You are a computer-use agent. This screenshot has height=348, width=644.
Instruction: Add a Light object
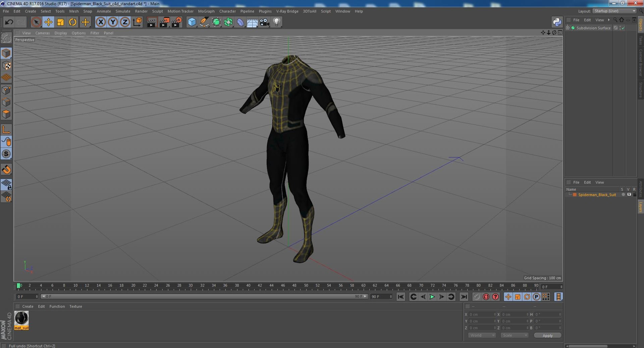point(277,22)
